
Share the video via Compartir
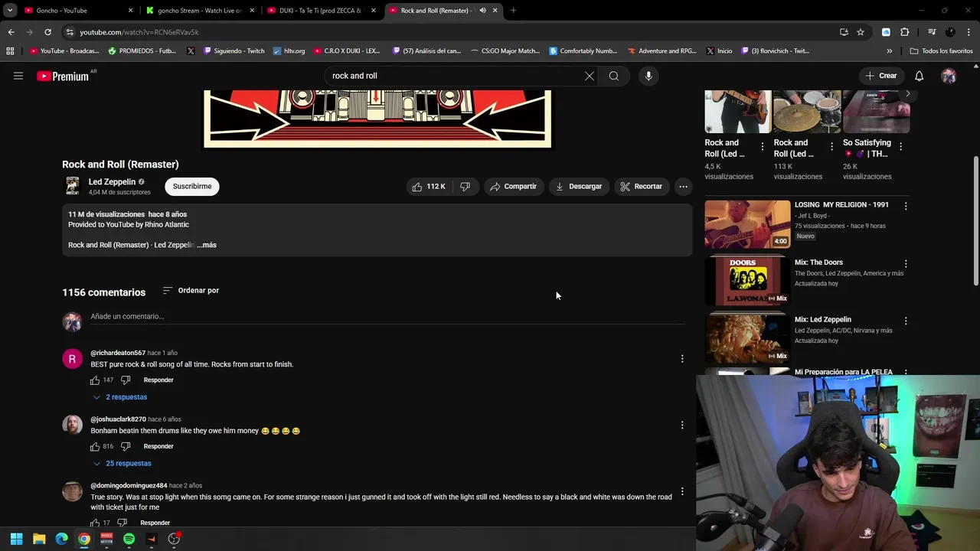pyautogui.click(x=514, y=187)
